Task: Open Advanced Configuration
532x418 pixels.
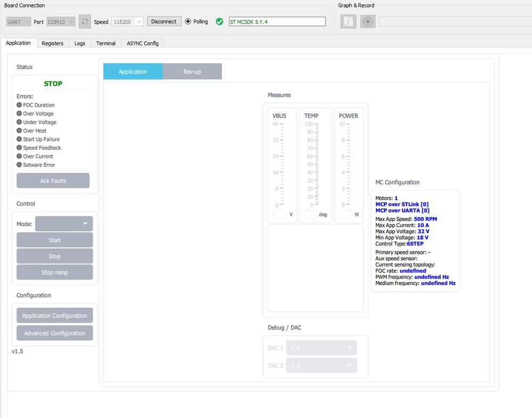Action: [x=55, y=333]
